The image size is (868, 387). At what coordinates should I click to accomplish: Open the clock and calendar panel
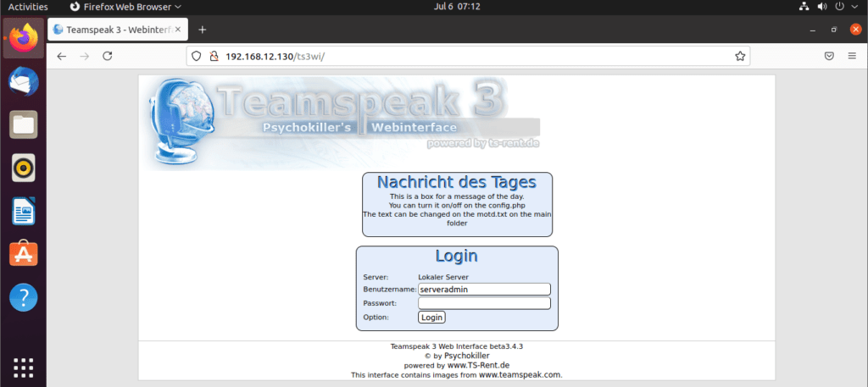457,7
